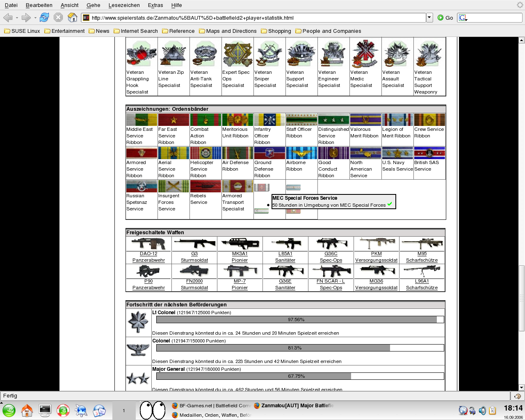
Task: Open the G3 Sturmsoldat weapon link
Action: pyautogui.click(x=194, y=257)
